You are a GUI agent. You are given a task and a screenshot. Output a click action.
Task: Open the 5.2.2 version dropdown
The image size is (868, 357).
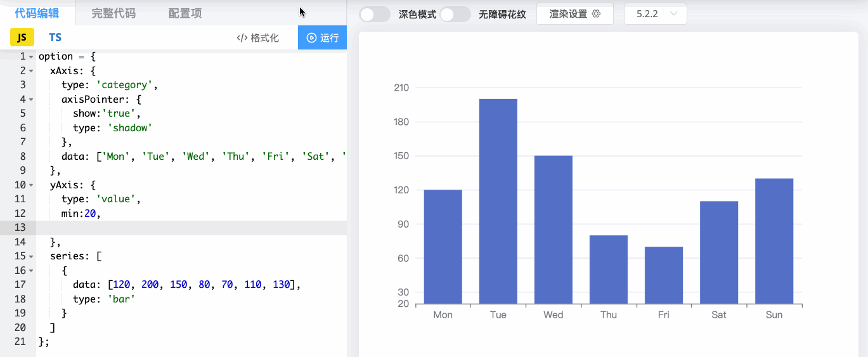click(655, 14)
